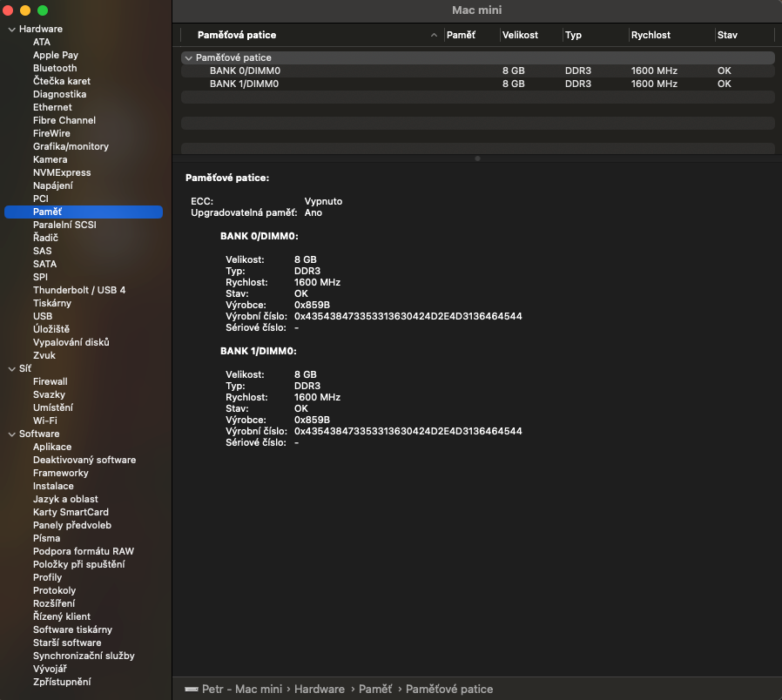Sort by the Stav column header
This screenshot has width=782, height=700.
[727, 35]
